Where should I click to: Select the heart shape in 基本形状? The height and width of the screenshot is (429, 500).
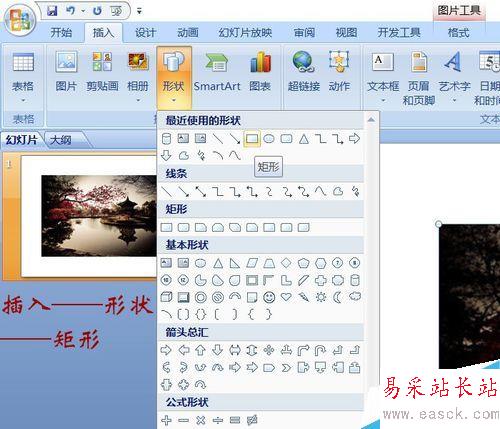286,297
